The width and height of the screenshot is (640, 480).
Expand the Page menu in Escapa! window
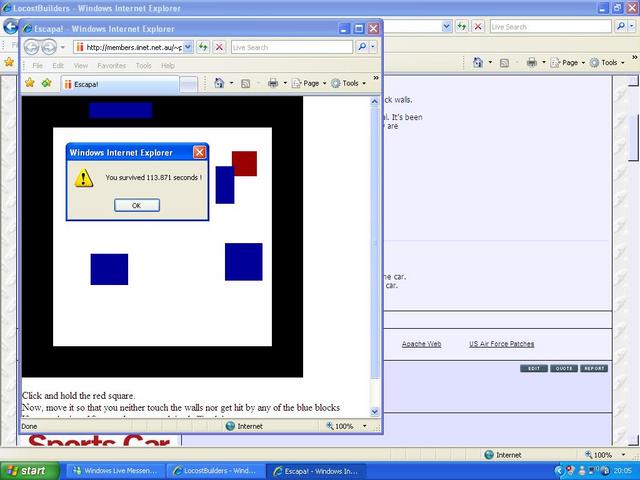(x=310, y=83)
